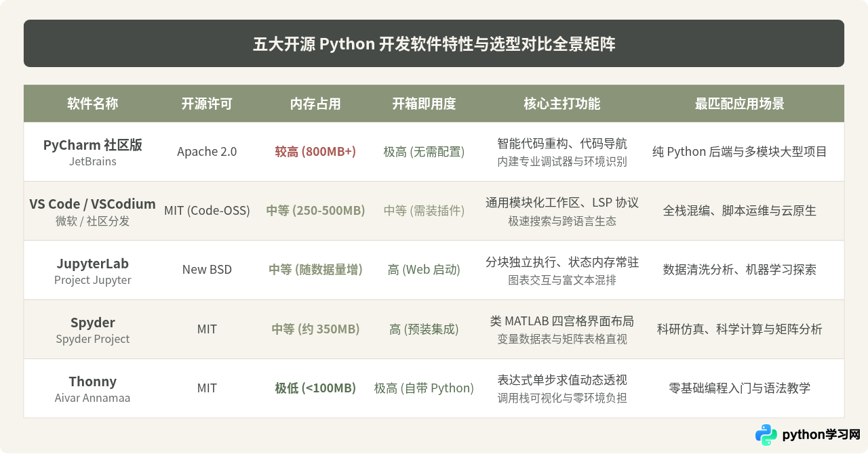
Task: Click the "核心主打功能" column header
Action: coord(562,104)
